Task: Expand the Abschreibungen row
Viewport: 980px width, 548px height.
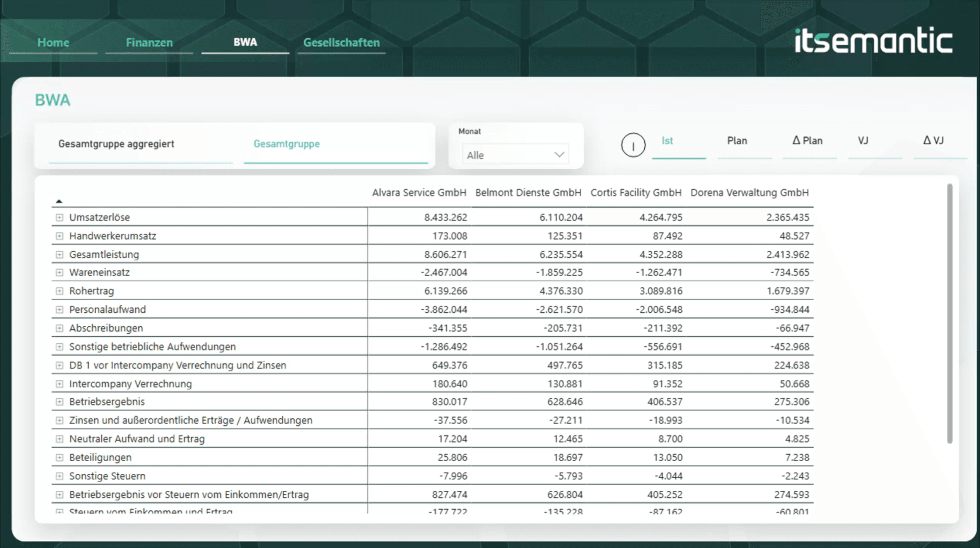Action: [x=59, y=328]
